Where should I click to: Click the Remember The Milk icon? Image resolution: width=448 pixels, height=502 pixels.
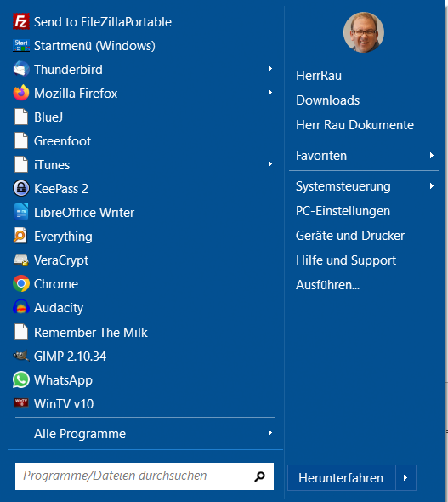[x=21, y=332]
